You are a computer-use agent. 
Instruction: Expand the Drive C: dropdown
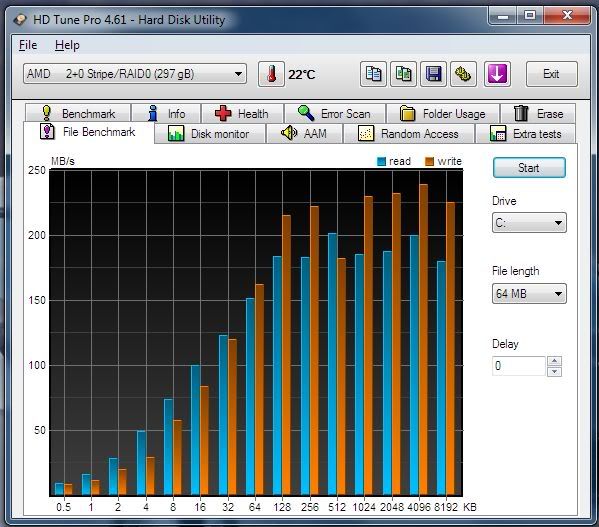click(x=529, y=223)
